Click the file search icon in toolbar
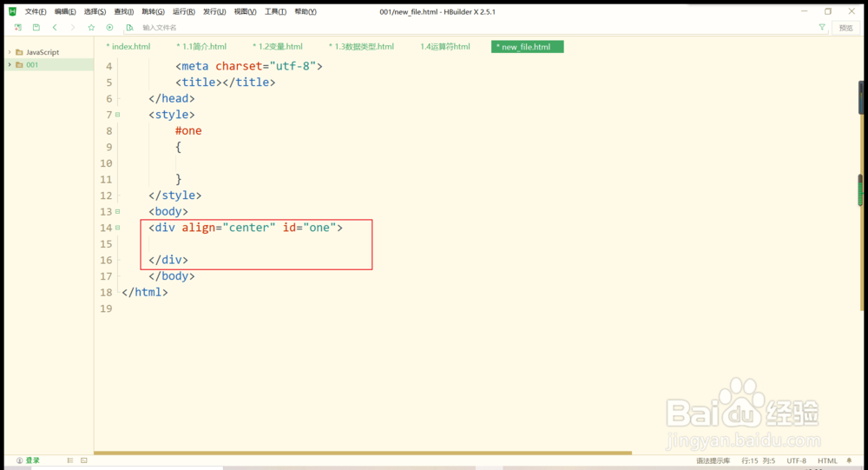 [x=129, y=27]
